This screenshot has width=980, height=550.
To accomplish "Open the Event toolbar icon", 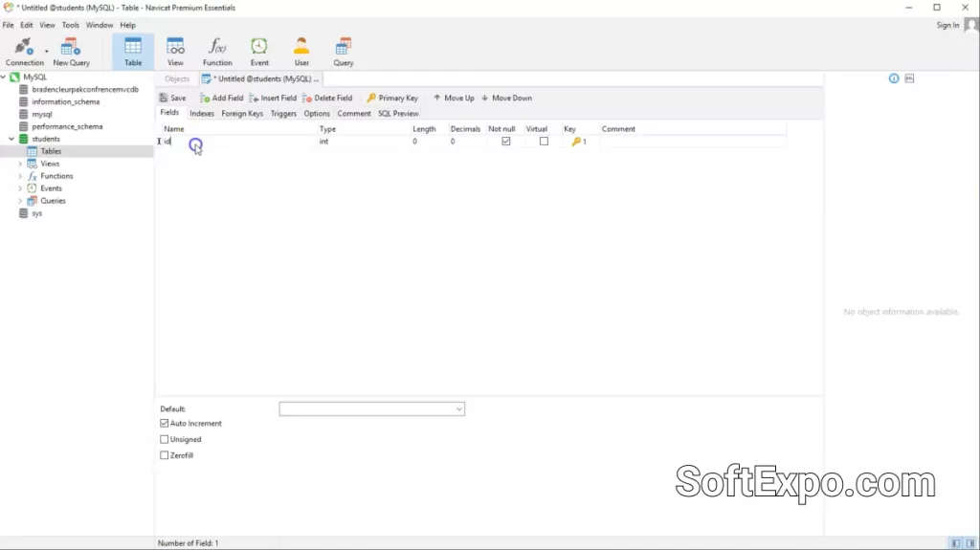I will coord(259,52).
